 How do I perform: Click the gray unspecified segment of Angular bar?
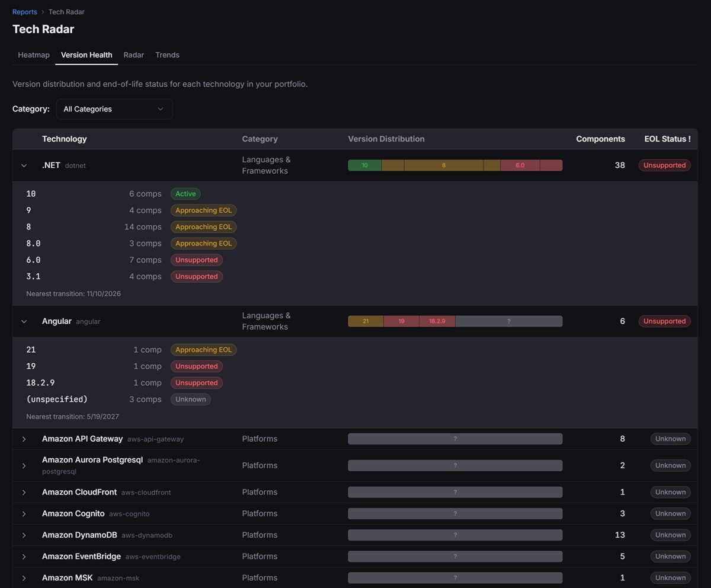coord(509,321)
